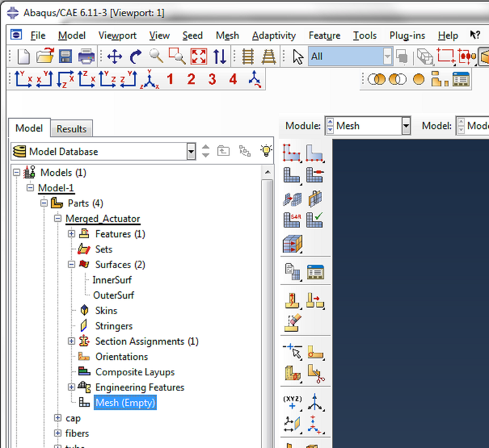Click the light bulb tip icon
The height and width of the screenshot is (448, 489).
point(266,151)
